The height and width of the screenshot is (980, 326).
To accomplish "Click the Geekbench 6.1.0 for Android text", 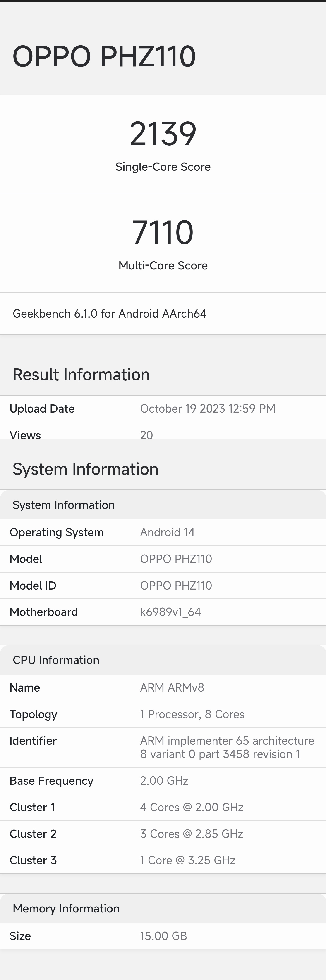I will pyautogui.click(x=110, y=314).
